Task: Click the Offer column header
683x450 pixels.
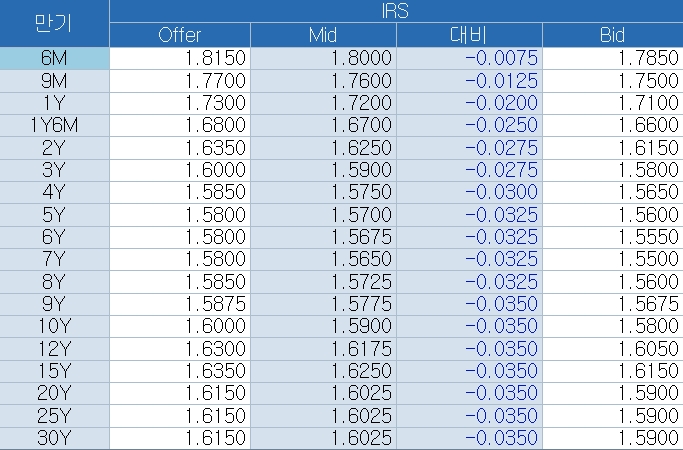Action: point(180,35)
